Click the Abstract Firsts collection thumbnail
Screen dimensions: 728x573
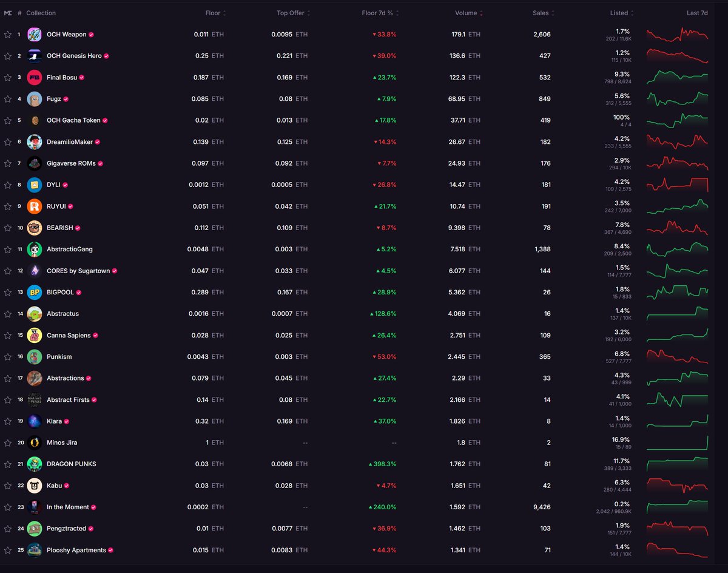pos(35,400)
